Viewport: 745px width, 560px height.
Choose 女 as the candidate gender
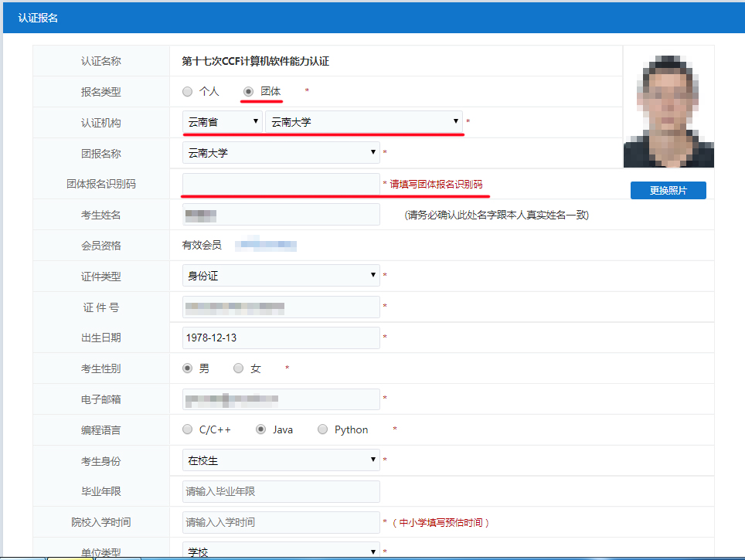239,368
